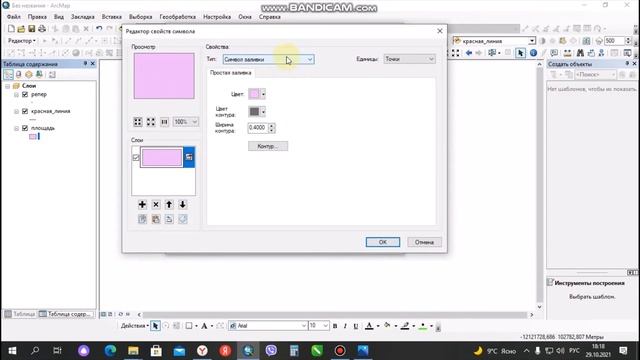The height and width of the screenshot is (360, 640).
Task: Open the Тип symbol type dropdown
Action: [268, 60]
